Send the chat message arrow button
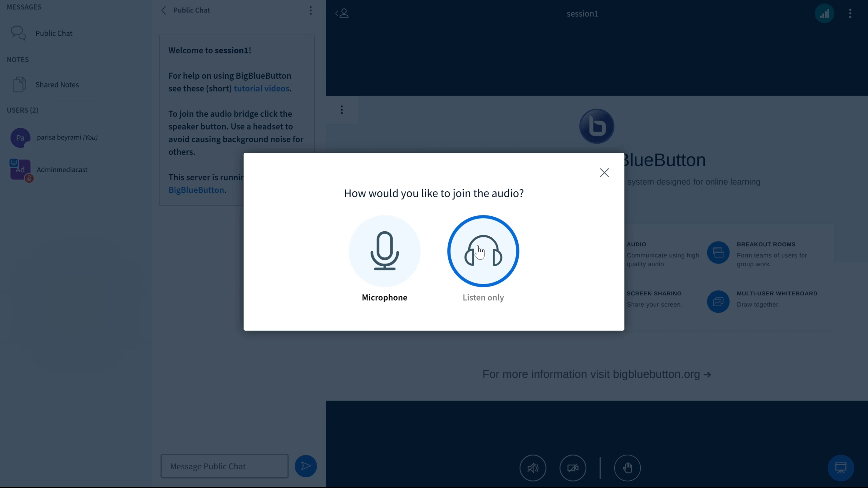 [305, 466]
